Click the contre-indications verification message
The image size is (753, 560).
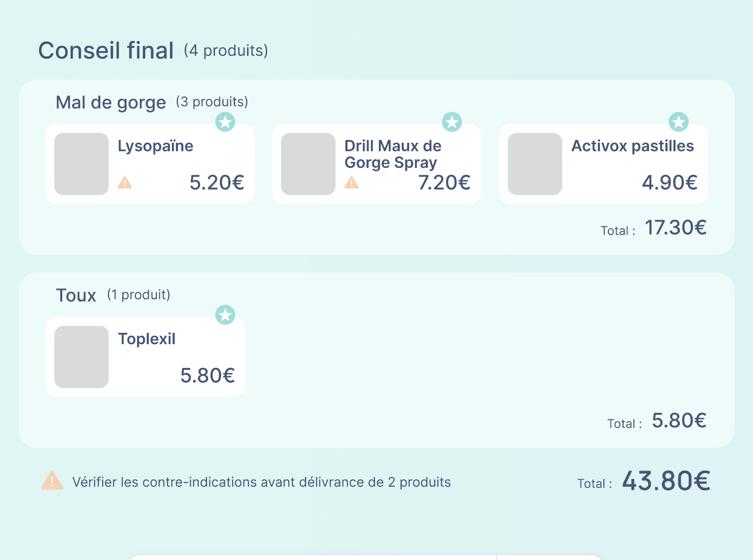[261, 482]
